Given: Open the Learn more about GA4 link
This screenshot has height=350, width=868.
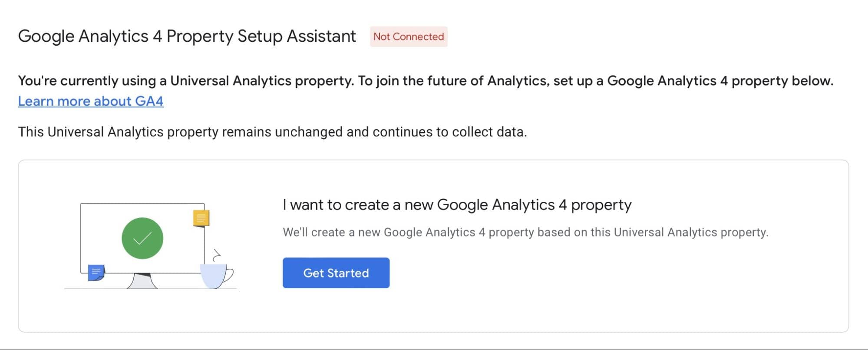Looking at the screenshot, I should click(x=91, y=101).
